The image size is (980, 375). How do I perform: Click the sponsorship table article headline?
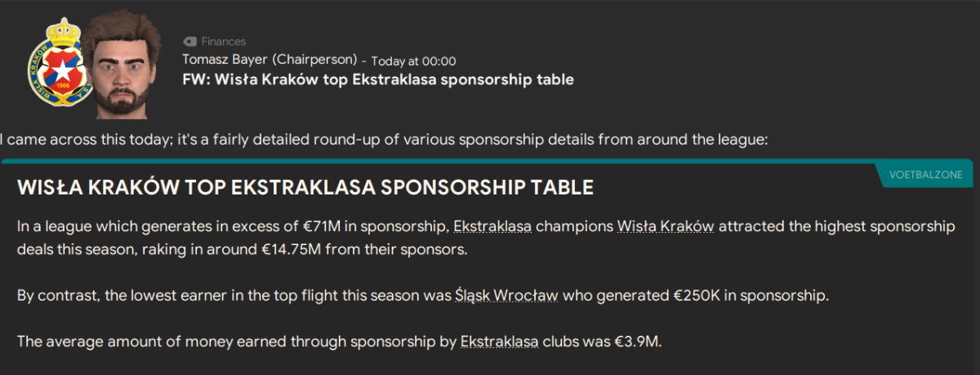[305, 188]
